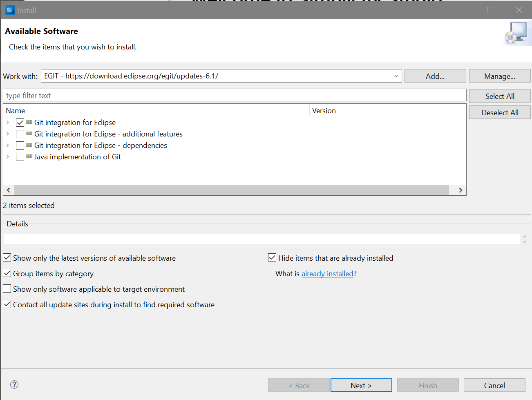Viewport: 532px width, 400px height.
Task: Click the application icon in the title bar
Action: [x=9, y=10]
